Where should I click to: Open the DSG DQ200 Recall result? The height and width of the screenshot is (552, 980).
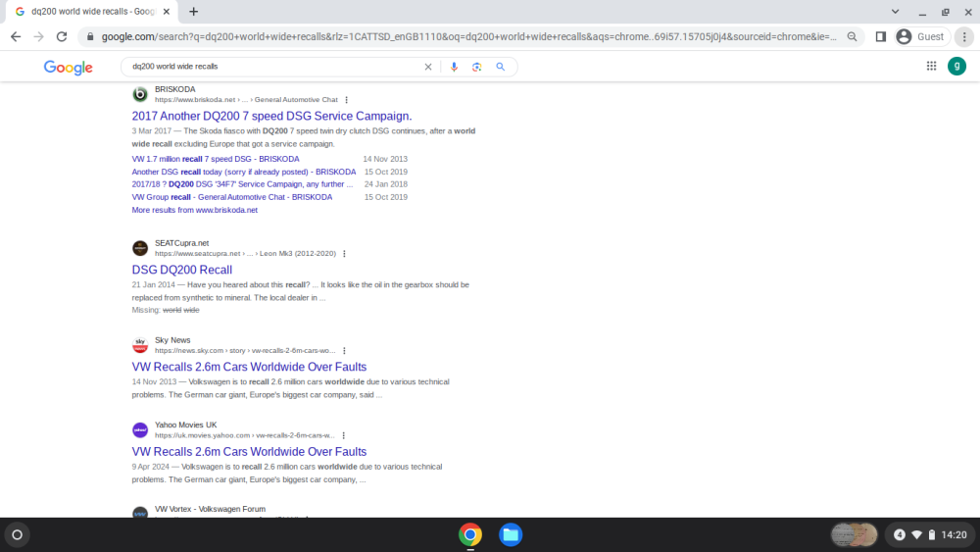coord(182,270)
